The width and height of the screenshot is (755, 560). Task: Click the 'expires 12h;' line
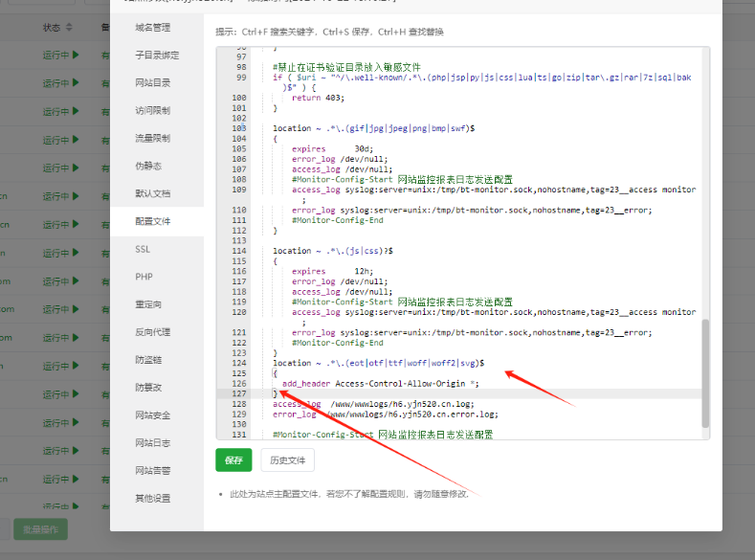pyautogui.click(x=332, y=271)
